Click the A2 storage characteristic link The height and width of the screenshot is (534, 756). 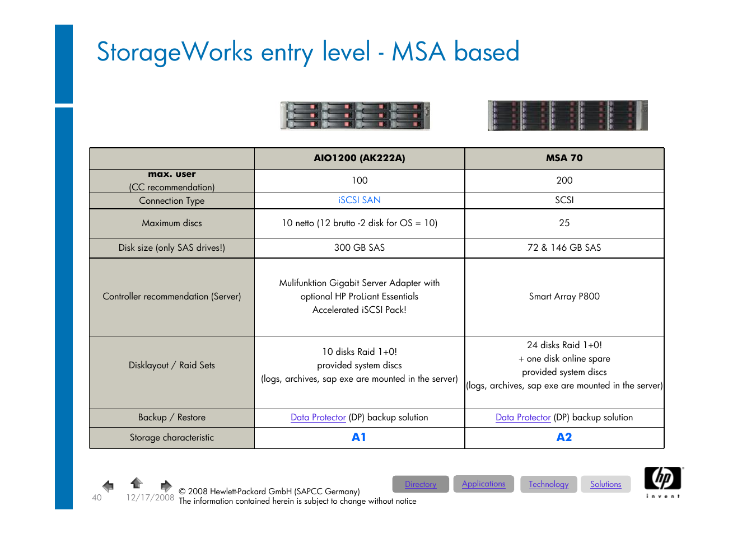click(x=564, y=437)
